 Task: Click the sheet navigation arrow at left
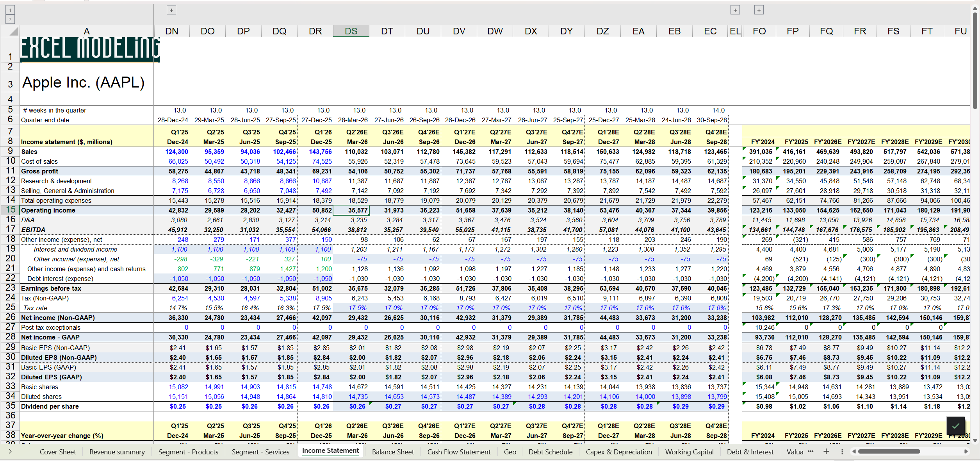coord(10,451)
